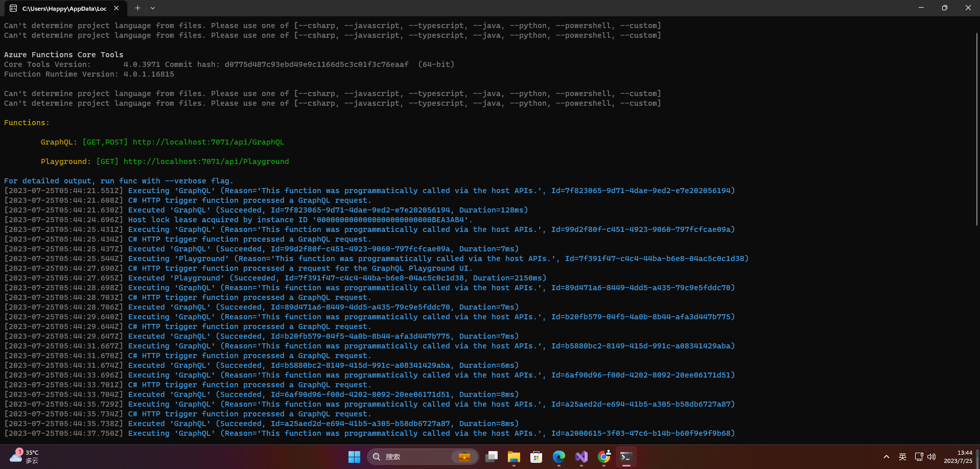Image resolution: width=980 pixels, height=469 pixels.
Task: Select the C:\Users\Happy\AppData terminal tab
Action: coord(64,8)
